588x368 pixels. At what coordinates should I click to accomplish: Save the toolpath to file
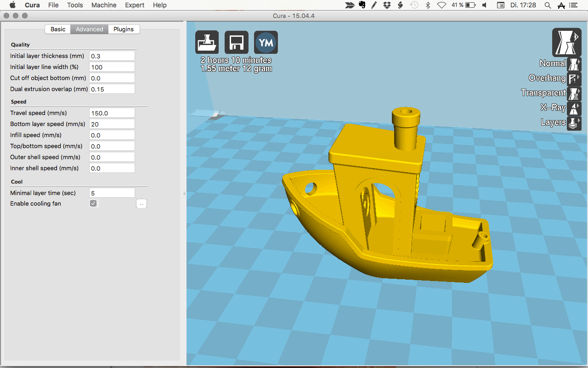pyautogui.click(x=236, y=42)
